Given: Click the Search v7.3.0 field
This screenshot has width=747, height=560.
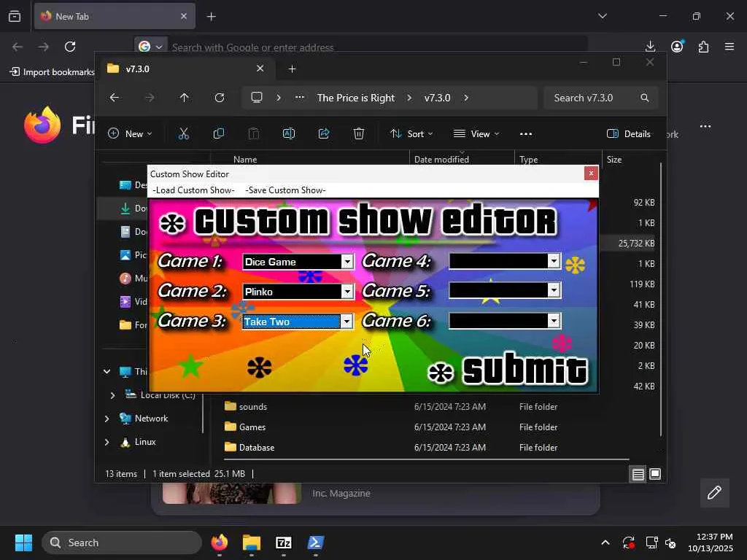Looking at the screenshot, I should point(601,98).
